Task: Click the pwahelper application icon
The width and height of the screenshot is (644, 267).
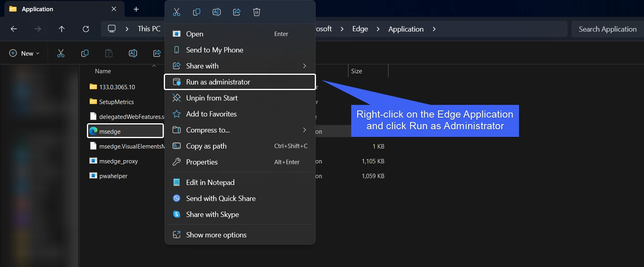Action: pos(93,175)
